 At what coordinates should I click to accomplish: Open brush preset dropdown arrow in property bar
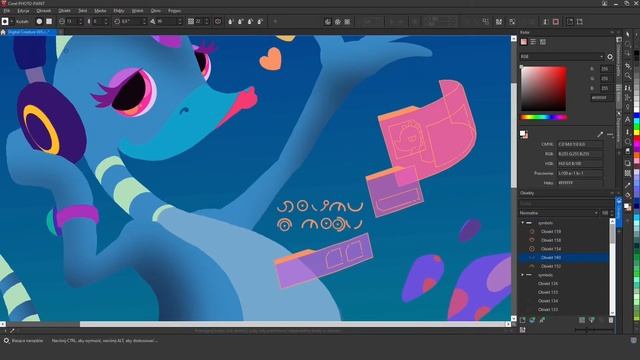point(12,21)
